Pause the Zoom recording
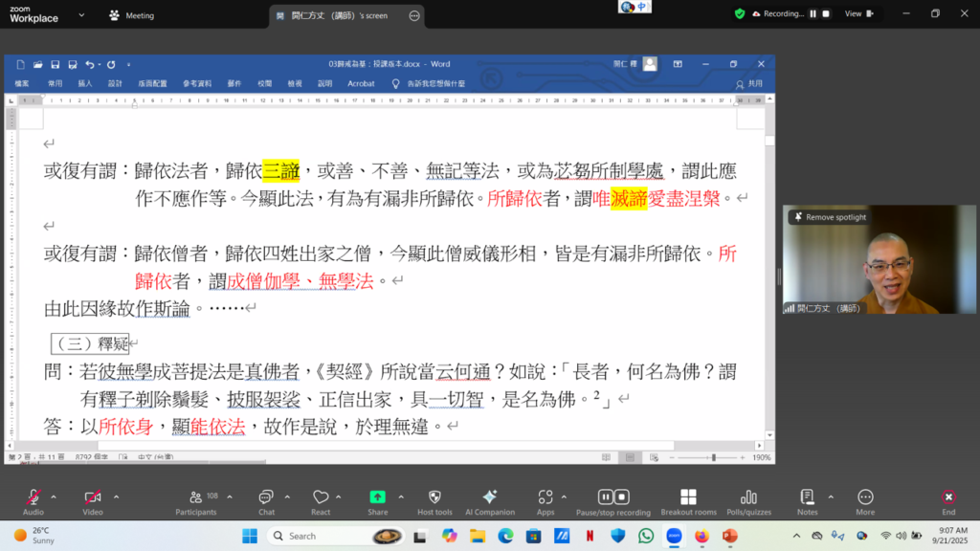The height and width of the screenshot is (551, 980). tap(813, 13)
